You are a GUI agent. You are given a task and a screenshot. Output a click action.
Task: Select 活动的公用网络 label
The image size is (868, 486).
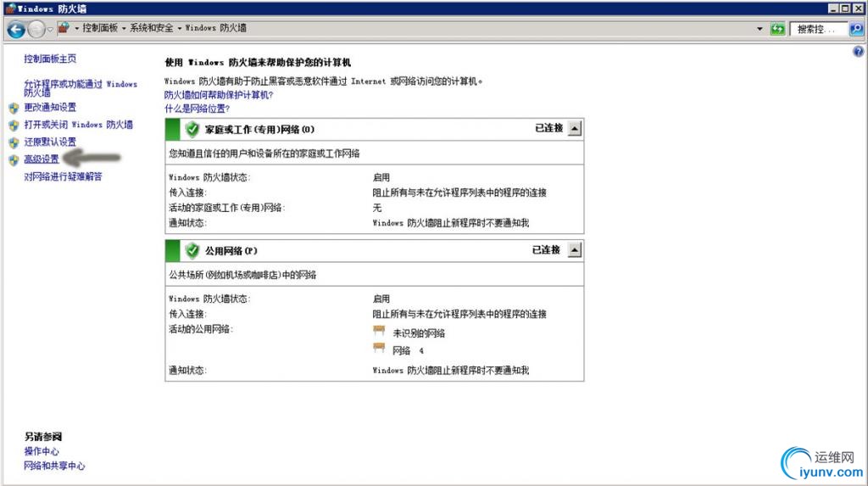201,329
